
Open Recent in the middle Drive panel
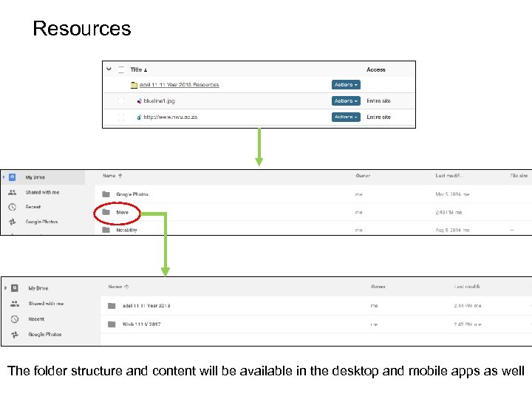(33, 207)
